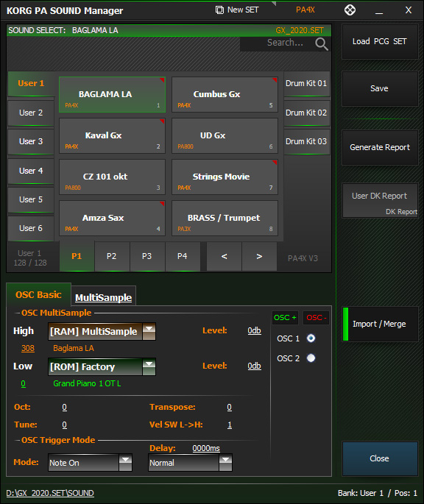Screen dimensions: 424x504
Task: Go to page P2
Action: pos(112,256)
